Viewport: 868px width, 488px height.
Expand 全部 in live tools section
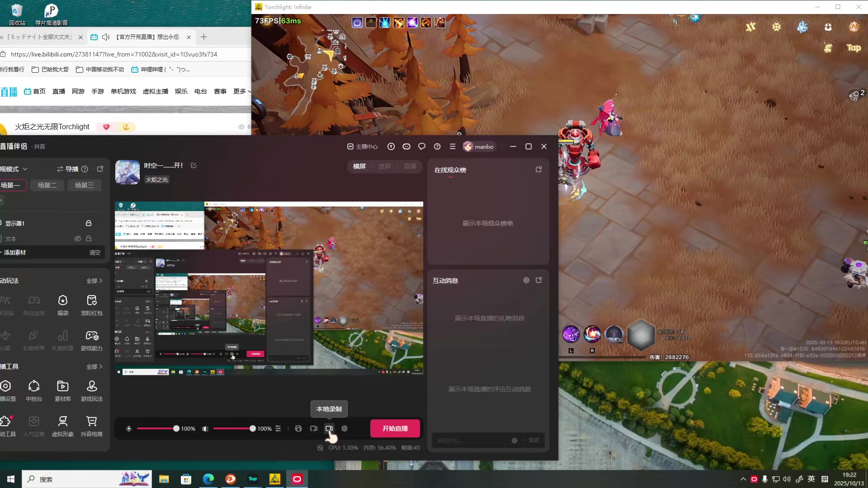click(94, 366)
